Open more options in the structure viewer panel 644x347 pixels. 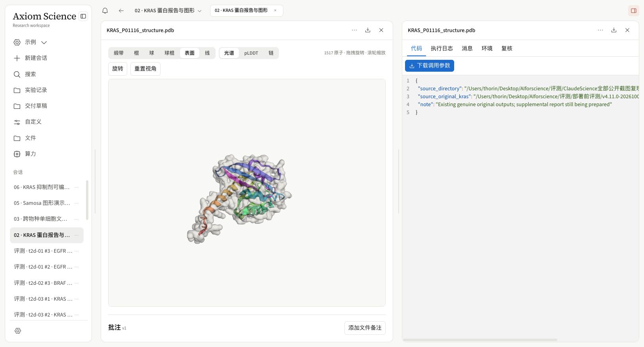pos(354,30)
